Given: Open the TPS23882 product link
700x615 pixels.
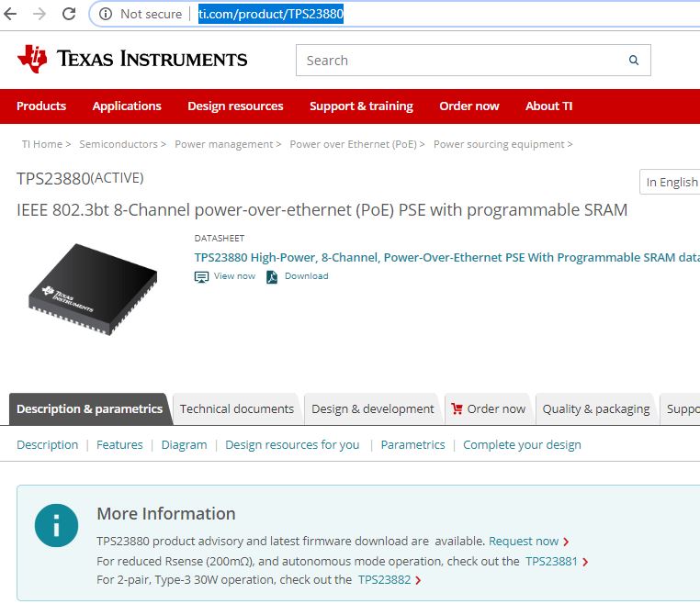Looking at the screenshot, I should (384, 580).
